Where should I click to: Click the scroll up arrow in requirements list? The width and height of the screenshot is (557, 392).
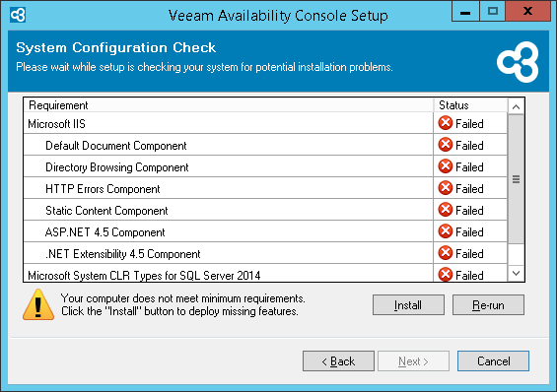pyautogui.click(x=517, y=106)
